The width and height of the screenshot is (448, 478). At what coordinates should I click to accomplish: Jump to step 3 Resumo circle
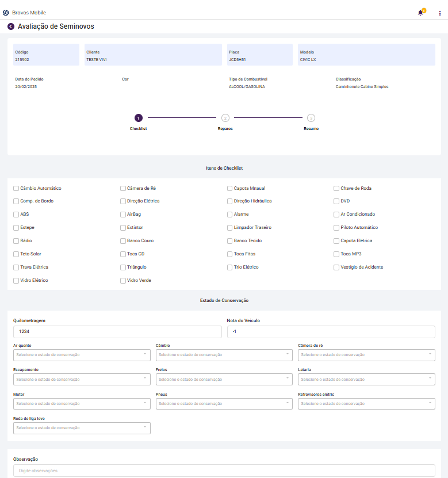point(311,118)
